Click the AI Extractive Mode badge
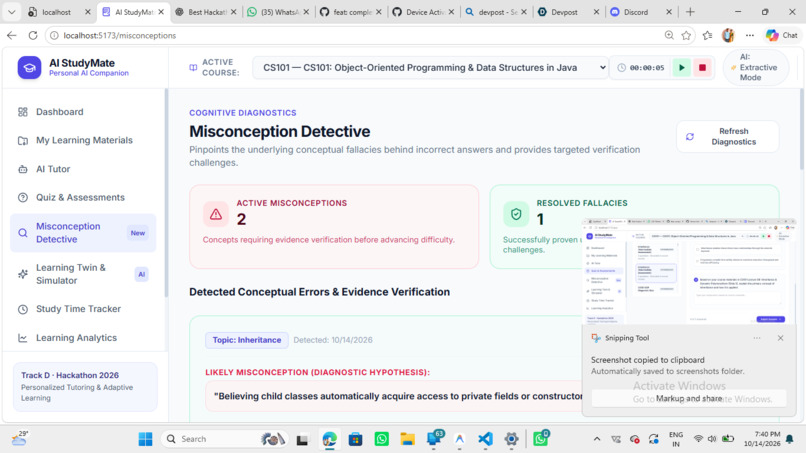 tap(755, 67)
